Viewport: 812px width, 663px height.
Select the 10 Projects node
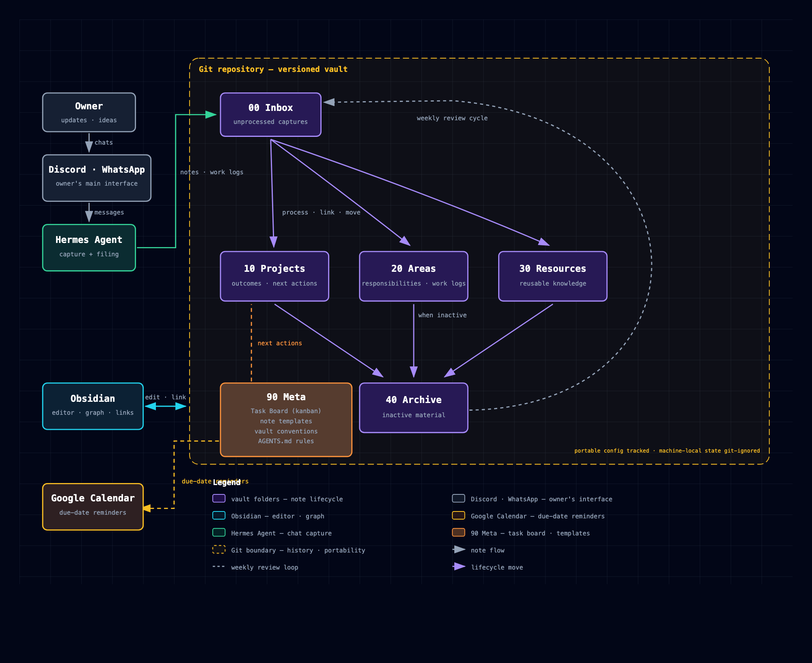point(274,276)
